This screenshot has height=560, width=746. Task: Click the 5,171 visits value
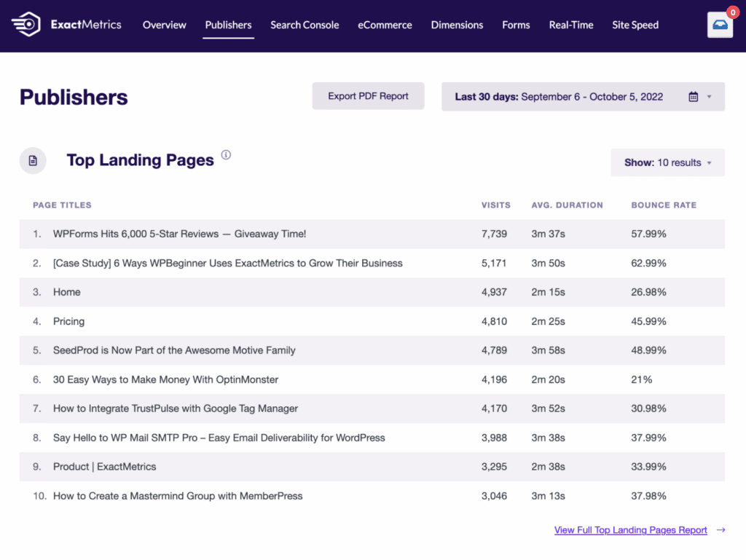494,263
